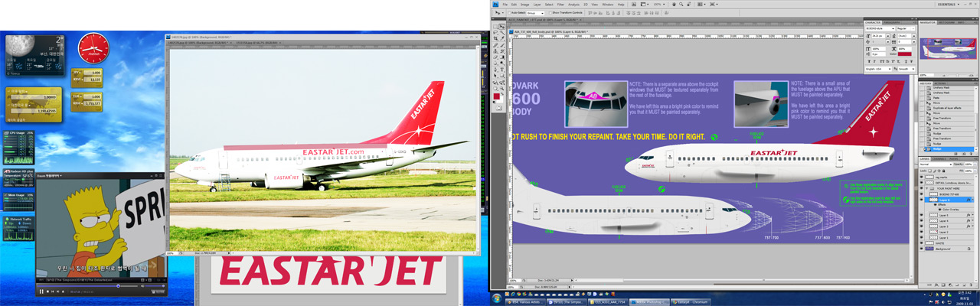
Task: Open the BOEING-style font family dropdown
Action: click(x=879, y=28)
